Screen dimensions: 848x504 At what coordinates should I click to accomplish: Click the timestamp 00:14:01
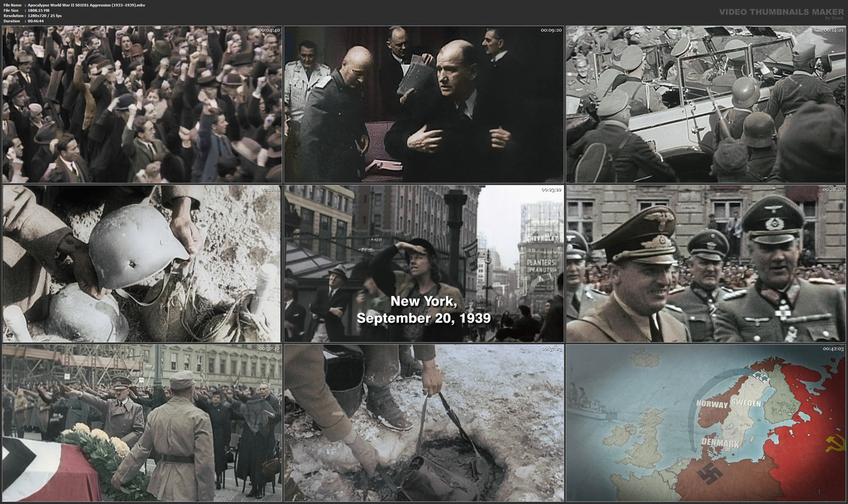click(833, 30)
